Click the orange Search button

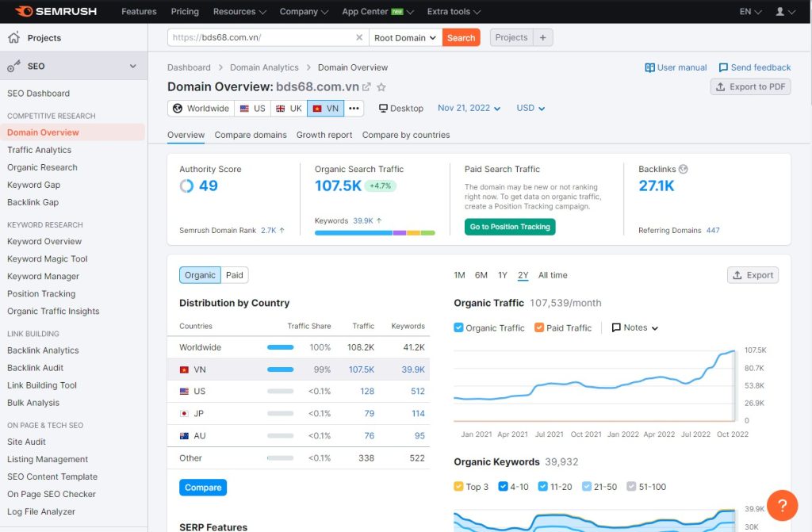click(x=461, y=37)
